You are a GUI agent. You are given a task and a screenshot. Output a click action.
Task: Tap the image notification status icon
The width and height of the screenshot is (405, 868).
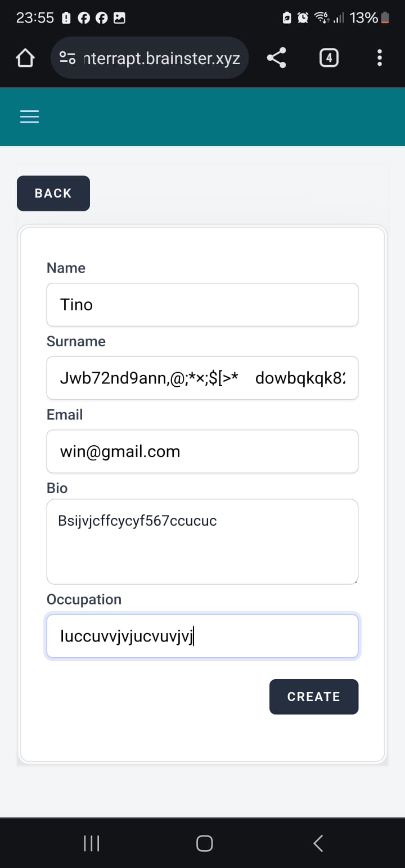coord(119,18)
